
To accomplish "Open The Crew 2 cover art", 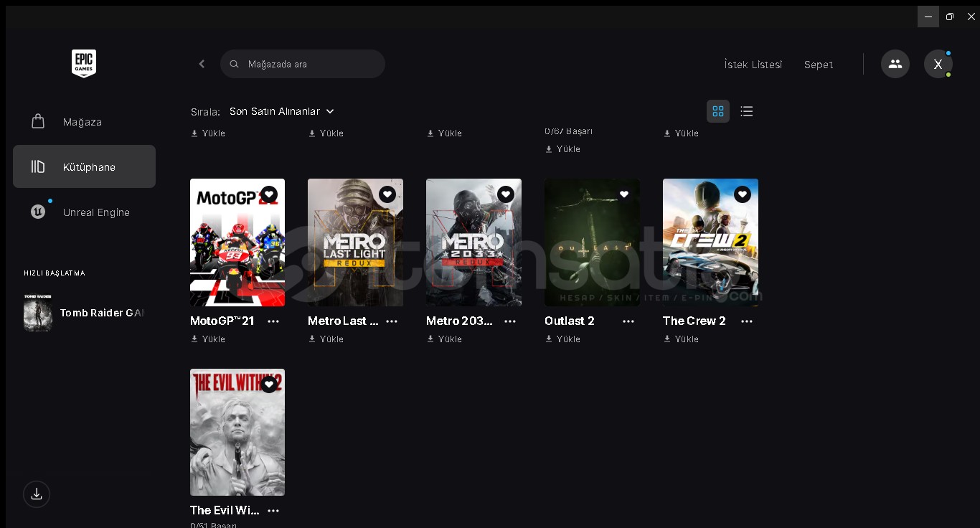I will tap(710, 242).
